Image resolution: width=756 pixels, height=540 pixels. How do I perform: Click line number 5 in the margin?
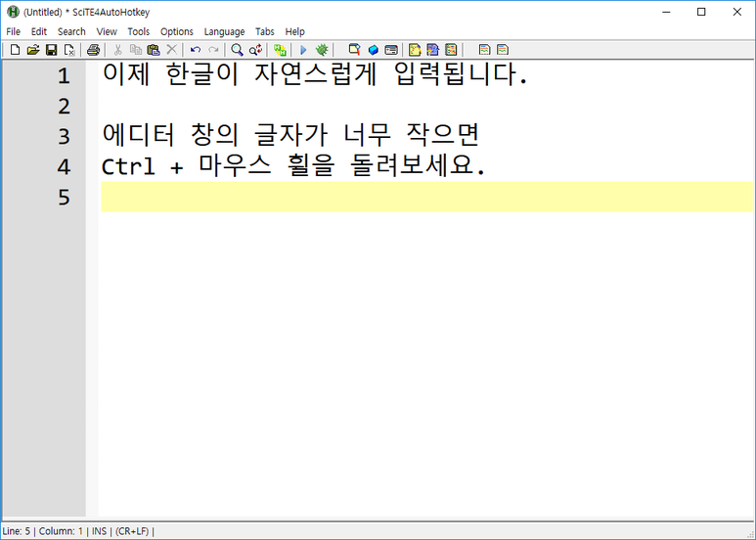click(65, 198)
